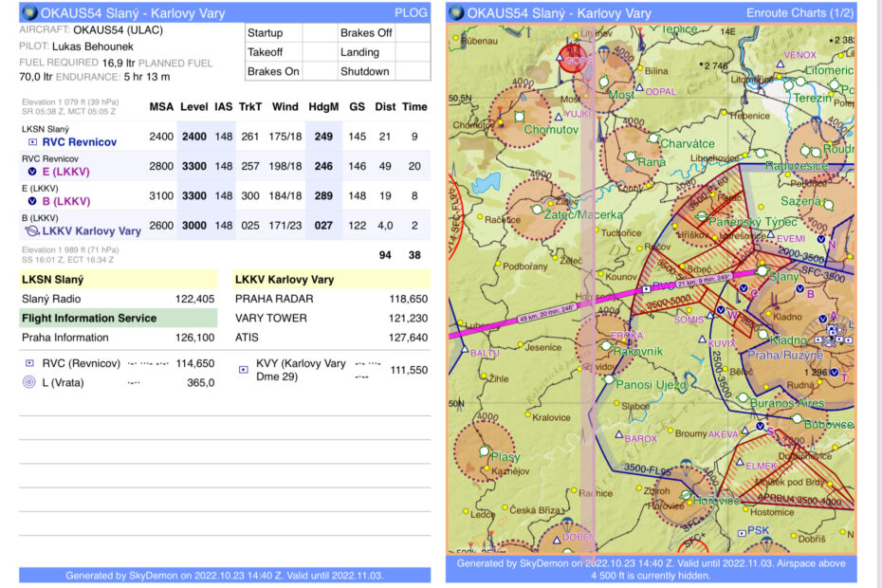This screenshot has width=882, height=588.
Task: Click the PLOG label in the header
Action: [x=413, y=13]
